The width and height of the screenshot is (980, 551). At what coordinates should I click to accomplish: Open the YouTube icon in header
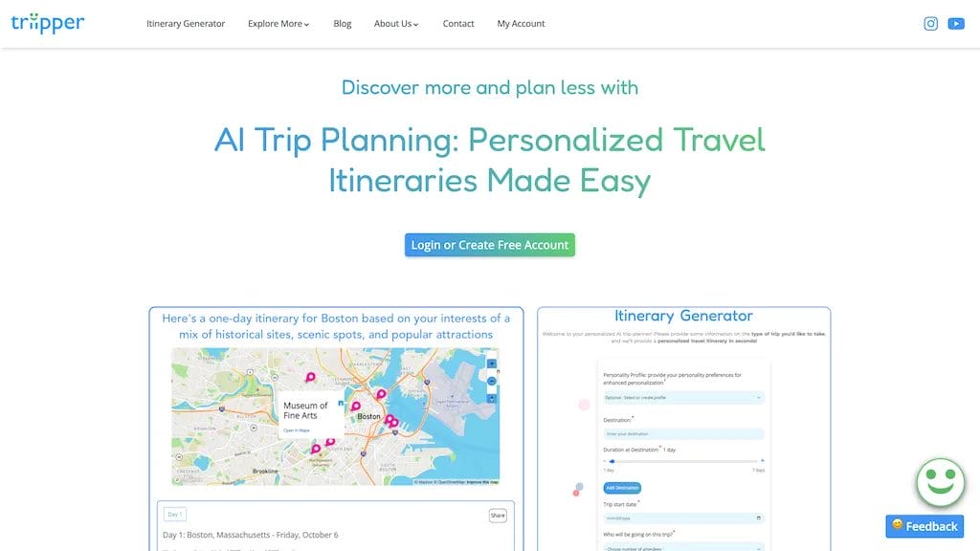(956, 24)
